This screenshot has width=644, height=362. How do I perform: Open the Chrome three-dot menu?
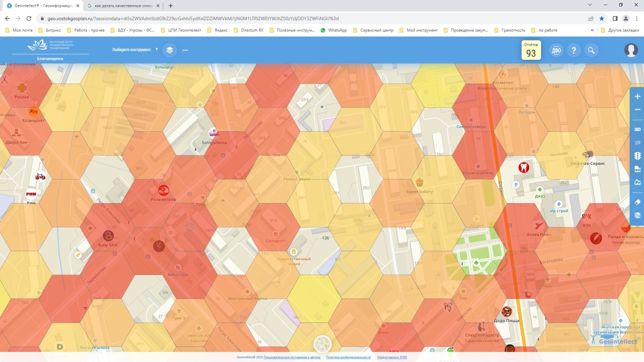point(637,18)
